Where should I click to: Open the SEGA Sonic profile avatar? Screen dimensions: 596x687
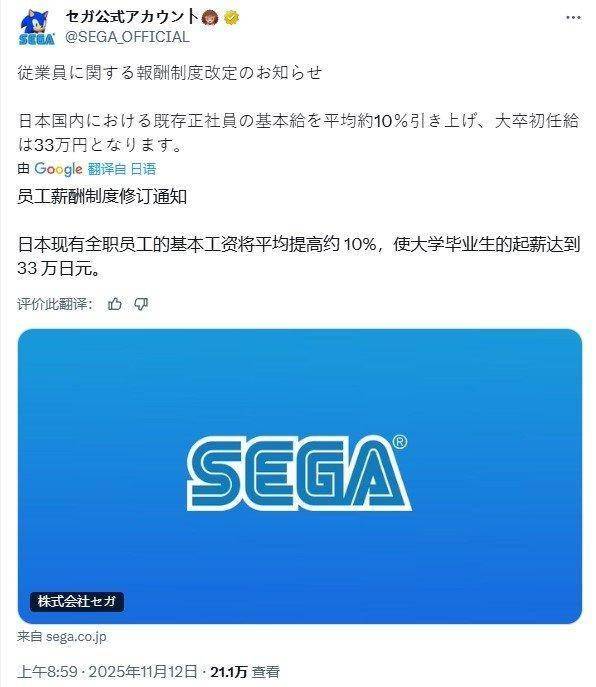tap(37, 27)
